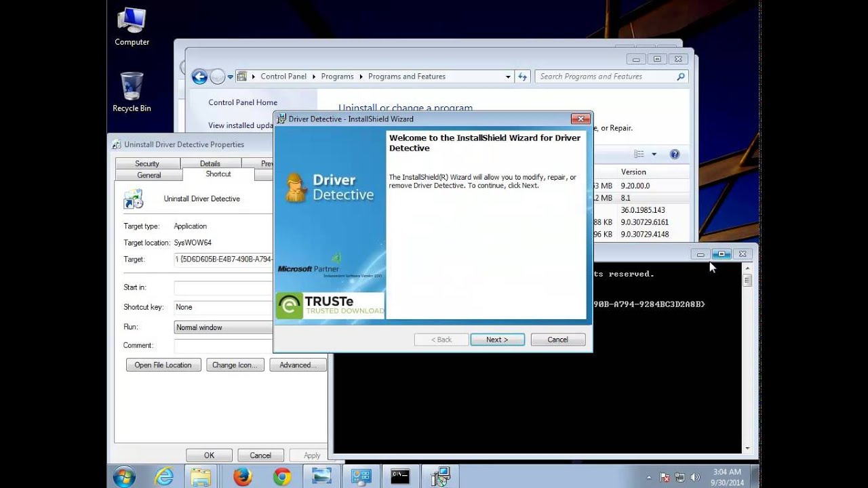Expand the view options dropdown arrow
The image size is (868, 488).
[654, 155]
